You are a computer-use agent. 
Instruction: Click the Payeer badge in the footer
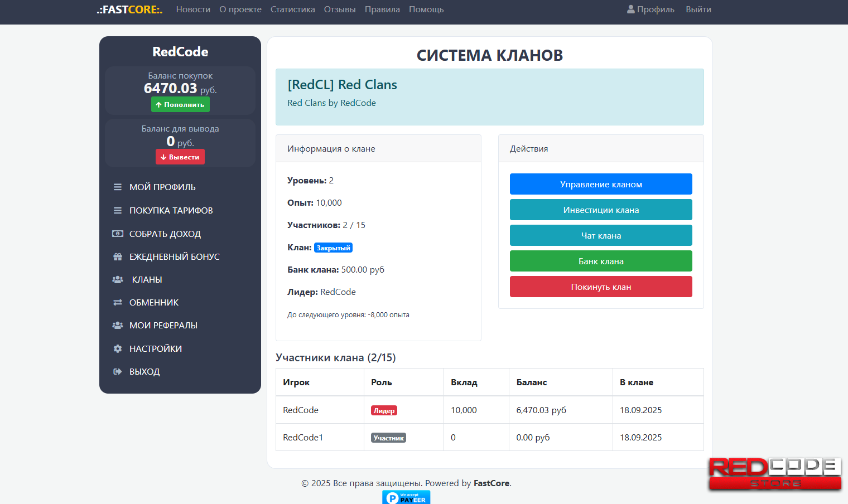click(x=406, y=497)
